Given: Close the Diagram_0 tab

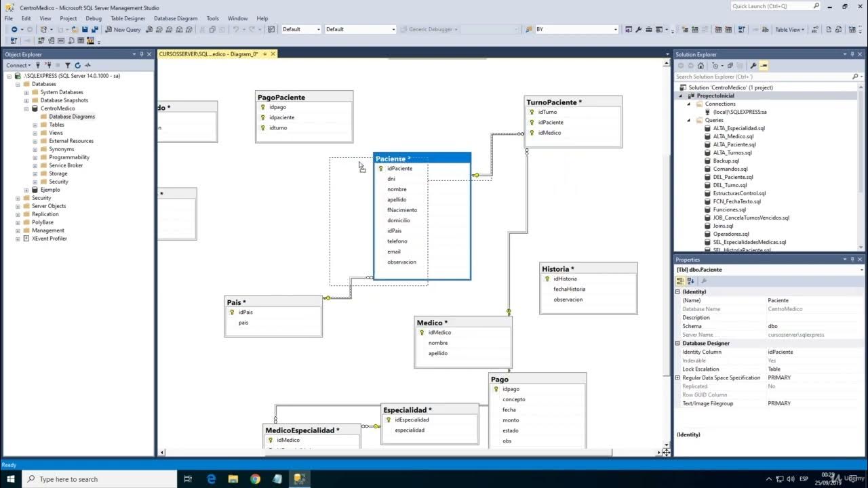Looking at the screenshot, I should 274,54.
